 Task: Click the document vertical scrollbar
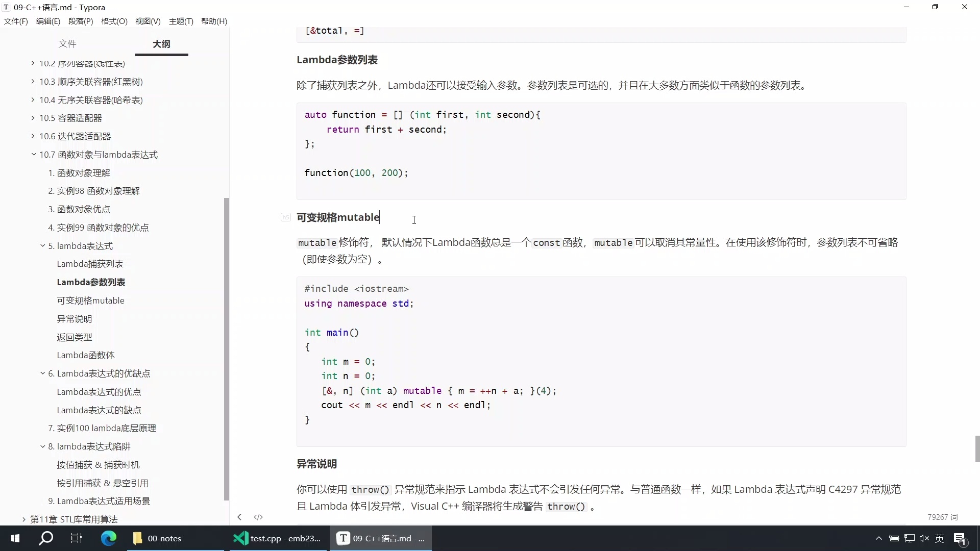pyautogui.click(x=975, y=449)
